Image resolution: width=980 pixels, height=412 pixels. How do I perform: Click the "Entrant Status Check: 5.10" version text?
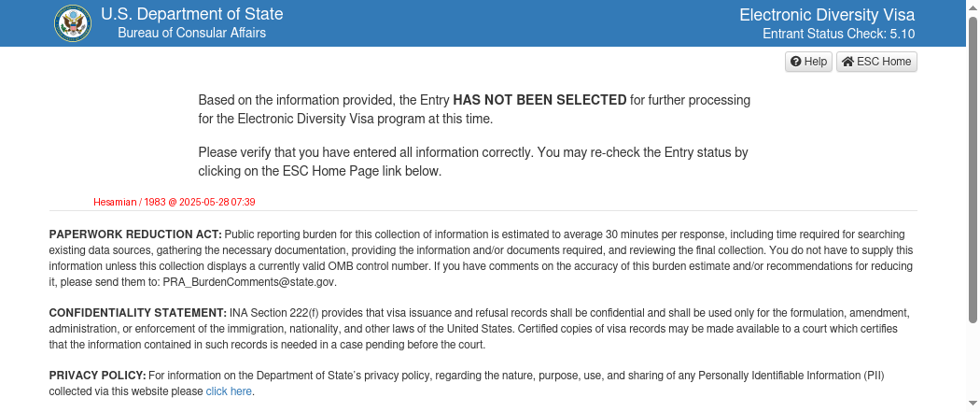[x=838, y=34]
